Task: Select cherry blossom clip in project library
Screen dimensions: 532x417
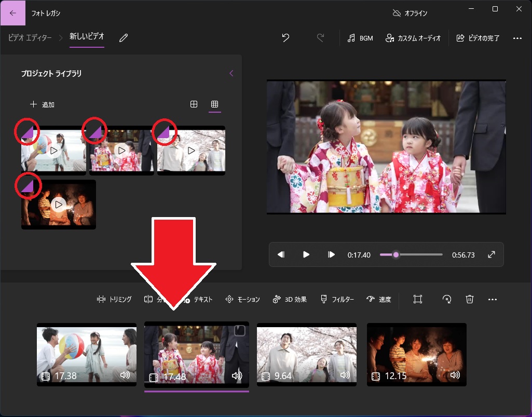Action: 192,151
